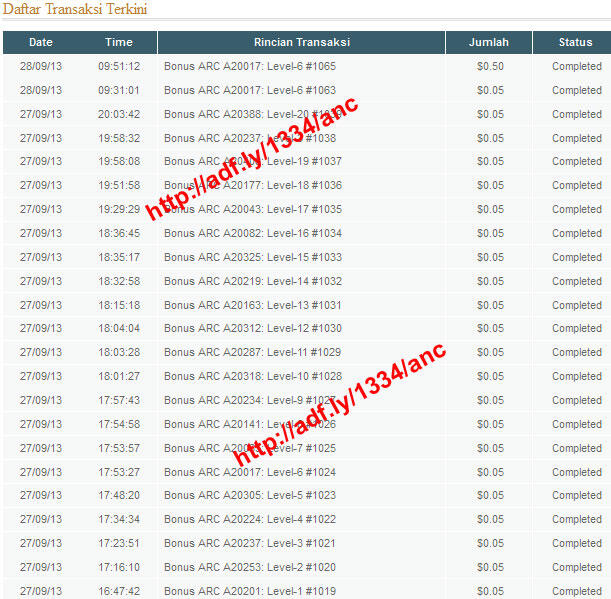Click the Time column header
This screenshot has width=611, height=599.
(x=119, y=42)
